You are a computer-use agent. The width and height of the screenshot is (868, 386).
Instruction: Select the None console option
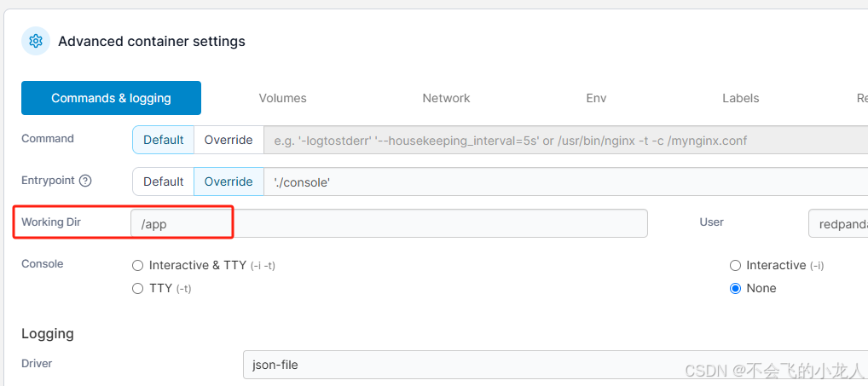[735, 288]
